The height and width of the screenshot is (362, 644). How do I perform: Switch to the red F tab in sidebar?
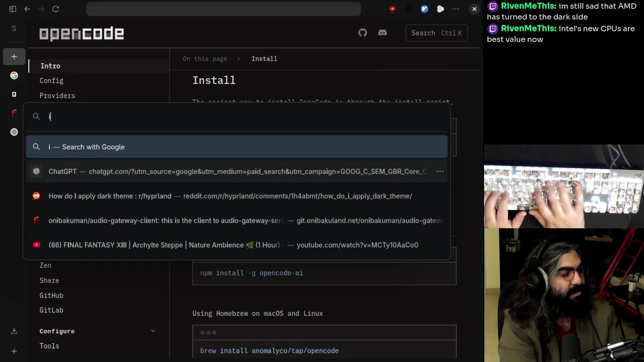[14, 113]
